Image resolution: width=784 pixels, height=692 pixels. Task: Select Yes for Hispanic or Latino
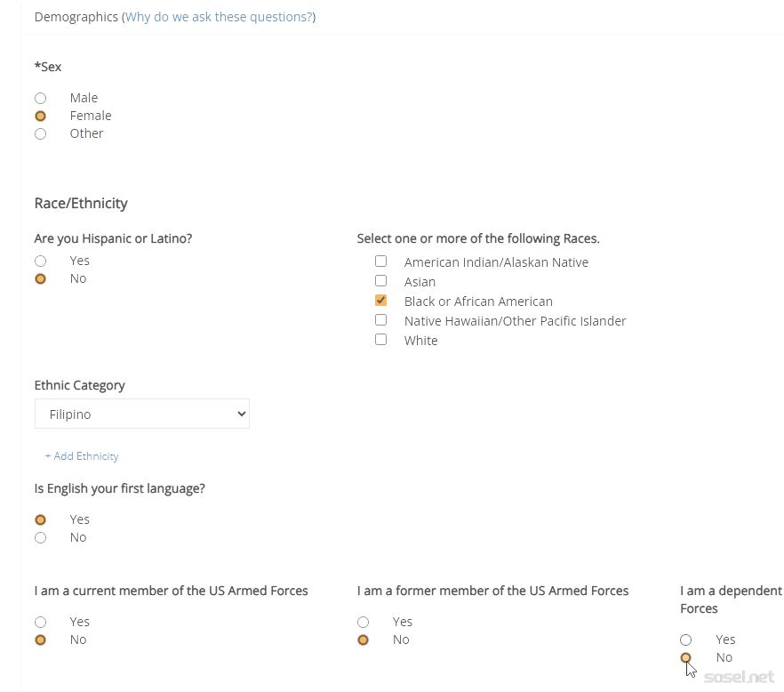pyautogui.click(x=40, y=261)
